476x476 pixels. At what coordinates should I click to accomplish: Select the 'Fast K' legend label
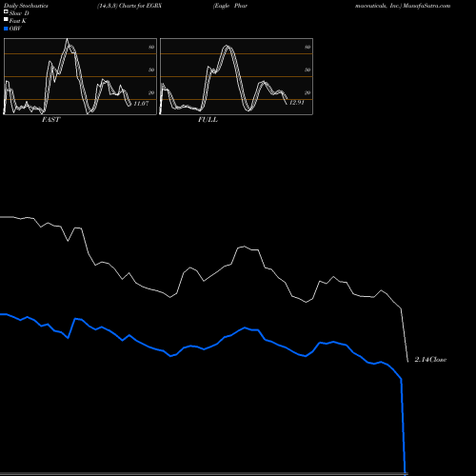click(18, 21)
